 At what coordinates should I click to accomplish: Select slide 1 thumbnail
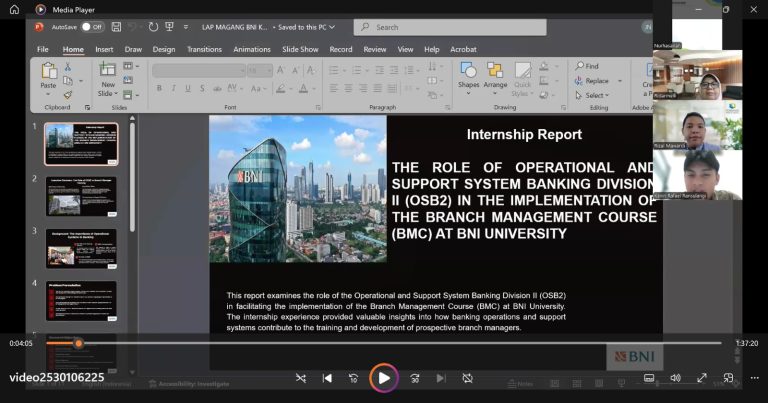pos(81,144)
